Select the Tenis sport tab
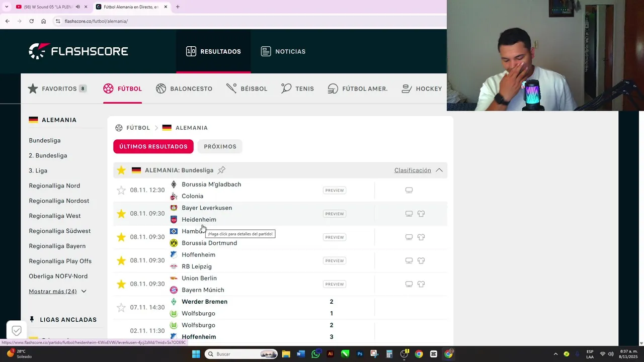The image size is (644, 362). [297, 88]
